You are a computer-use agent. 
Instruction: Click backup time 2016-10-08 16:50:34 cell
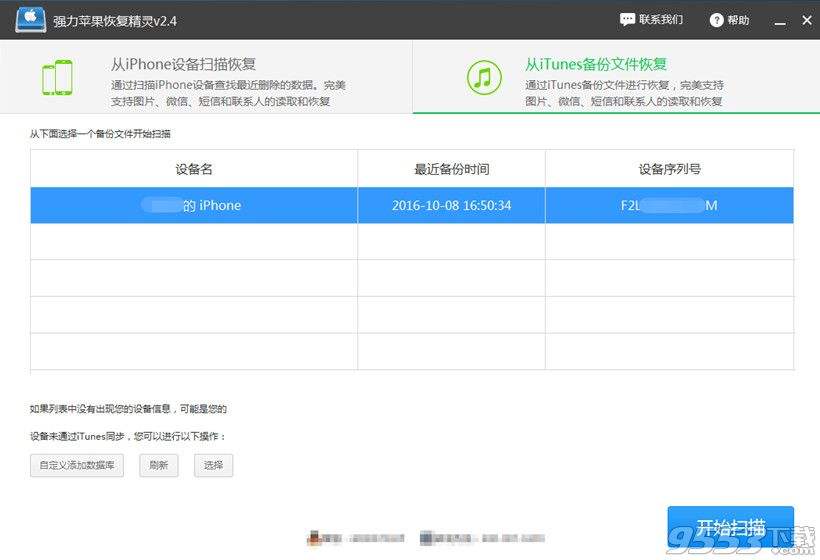451,205
